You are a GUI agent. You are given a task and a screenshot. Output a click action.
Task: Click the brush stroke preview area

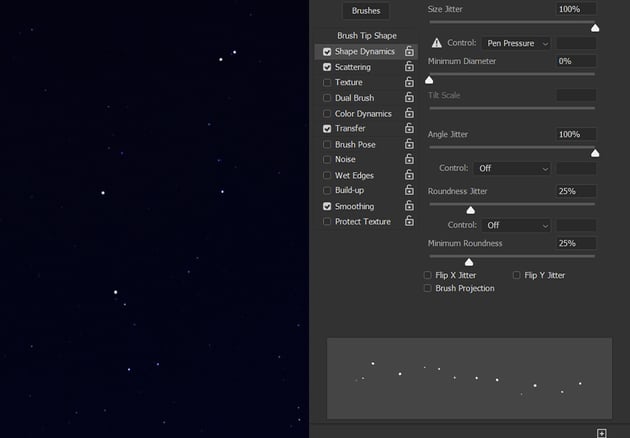click(x=469, y=378)
